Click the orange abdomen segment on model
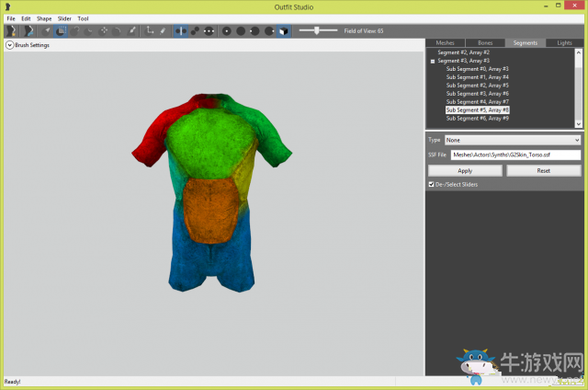Screen dimensions: 588x390 (210, 211)
